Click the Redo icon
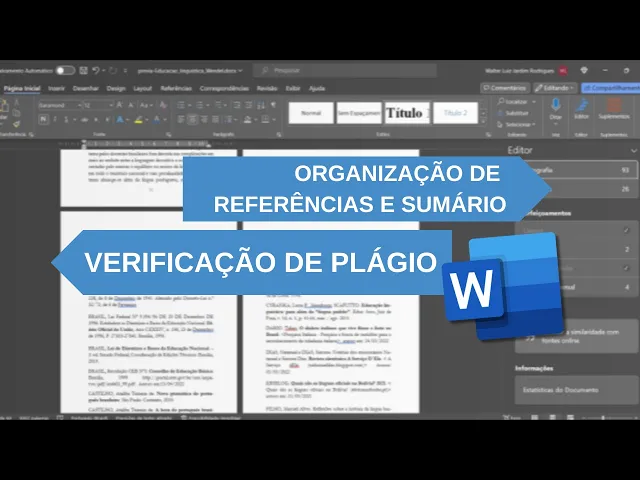Viewport: 640px width, 480px height. point(113,70)
